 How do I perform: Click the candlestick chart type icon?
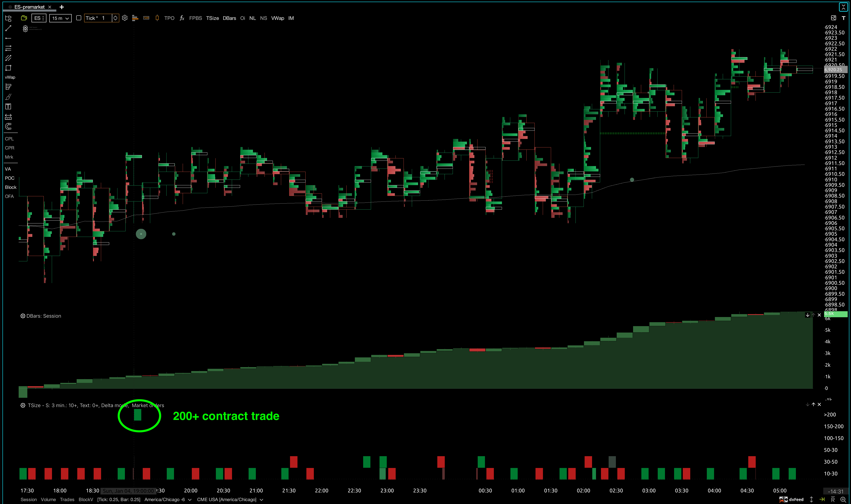point(157,18)
